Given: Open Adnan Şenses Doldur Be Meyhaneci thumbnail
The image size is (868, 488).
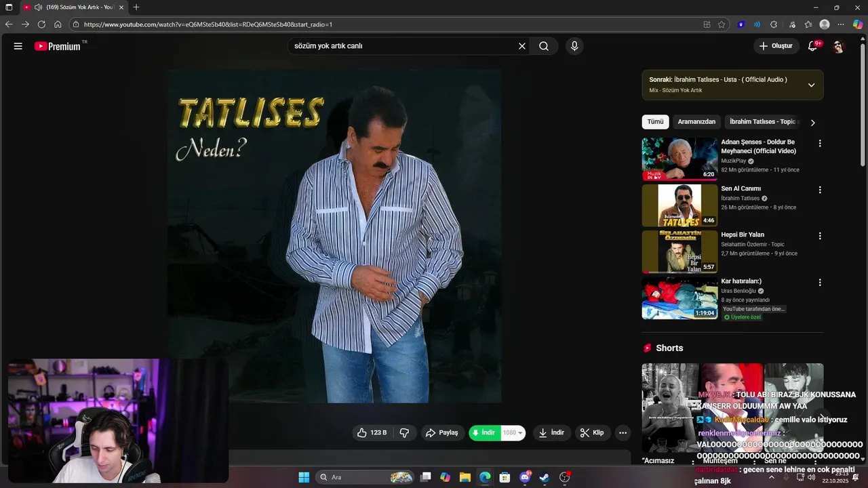Looking at the screenshot, I should pos(679,159).
